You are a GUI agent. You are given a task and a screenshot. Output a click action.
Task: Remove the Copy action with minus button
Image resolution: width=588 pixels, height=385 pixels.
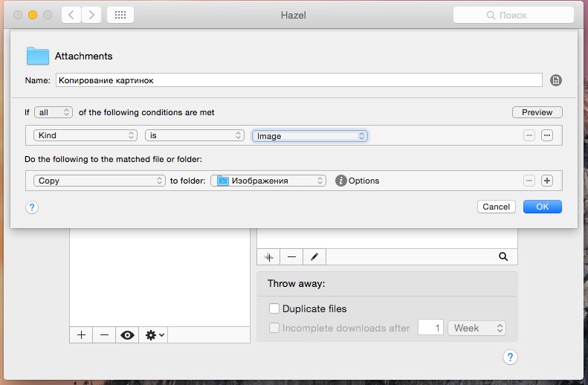(x=529, y=181)
